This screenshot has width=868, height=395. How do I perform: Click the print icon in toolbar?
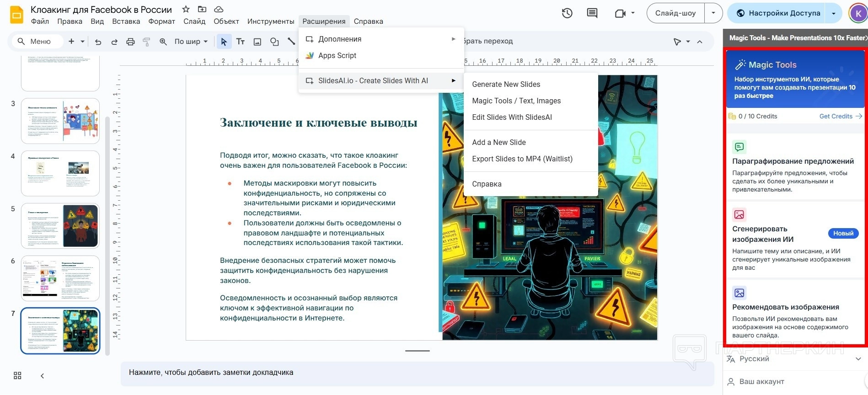(130, 42)
